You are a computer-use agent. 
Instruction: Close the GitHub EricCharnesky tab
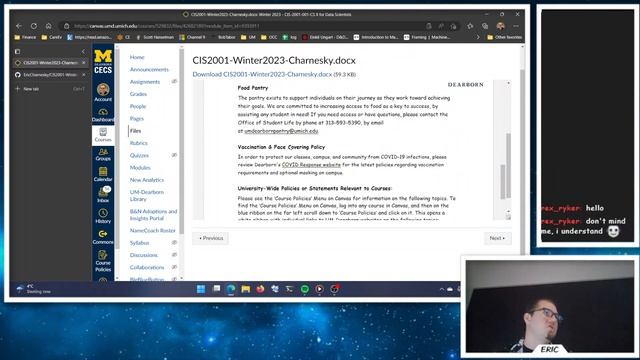[84, 75]
